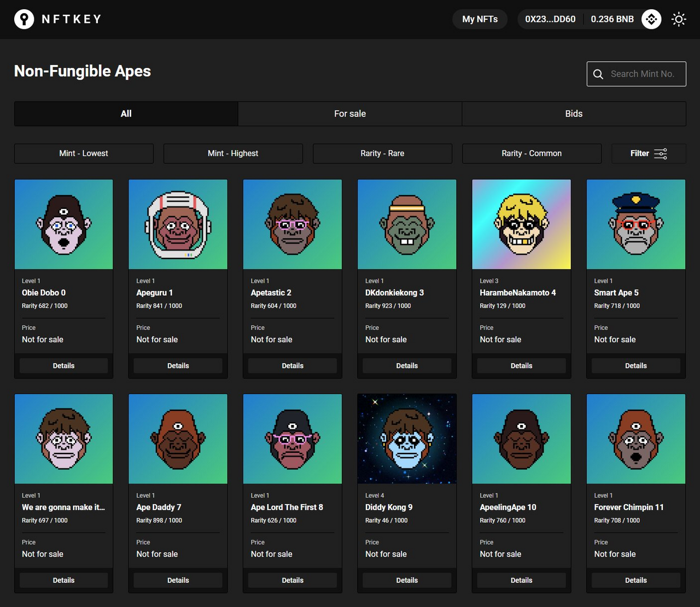Sort by Rarity - Rare
This screenshot has height=607, width=700.
[382, 154]
